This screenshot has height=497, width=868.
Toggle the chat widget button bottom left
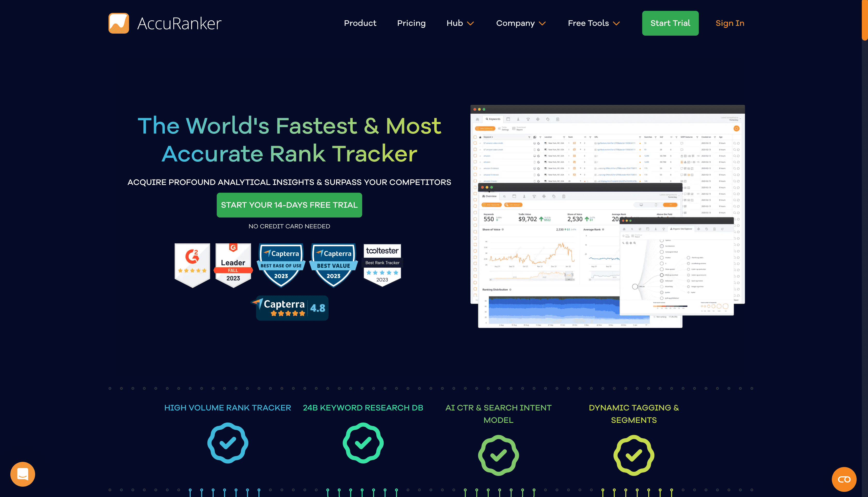point(23,474)
